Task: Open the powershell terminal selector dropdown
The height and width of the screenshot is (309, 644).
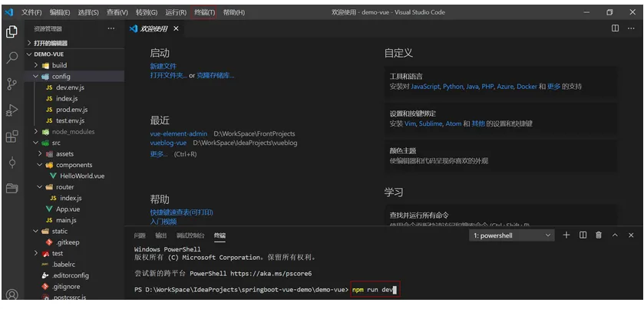Action: point(512,235)
